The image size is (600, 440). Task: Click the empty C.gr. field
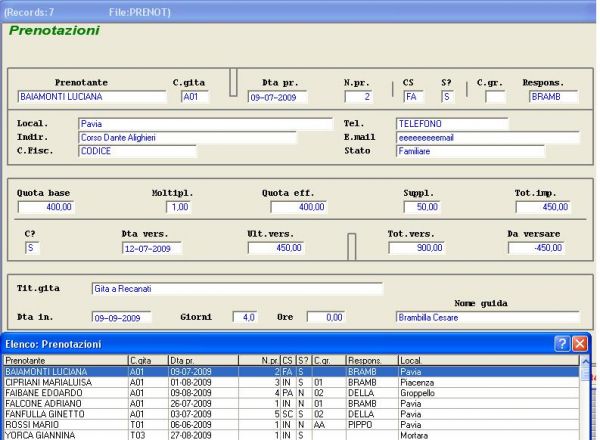tap(495, 97)
